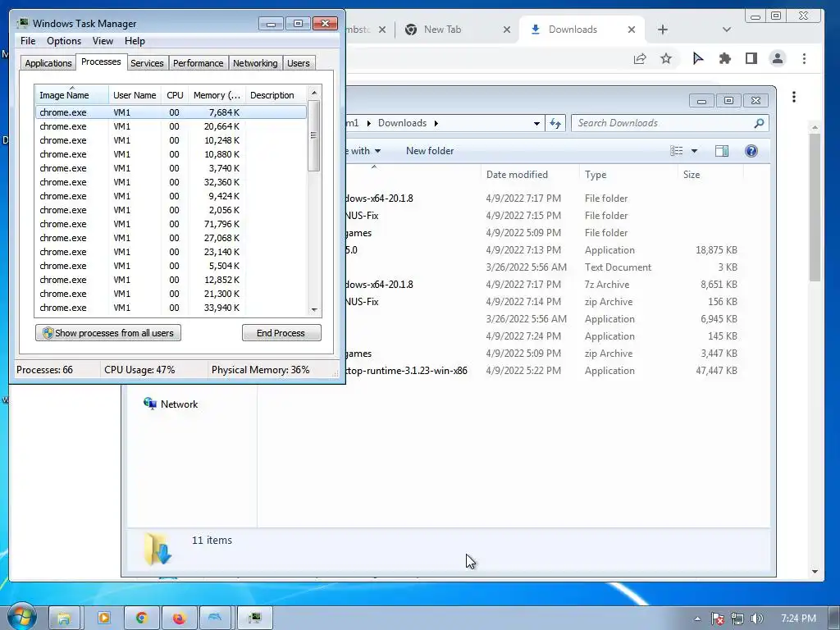Open Action Center flag tray icon
This screenshot has height=630, width=840.
[717, 619]
